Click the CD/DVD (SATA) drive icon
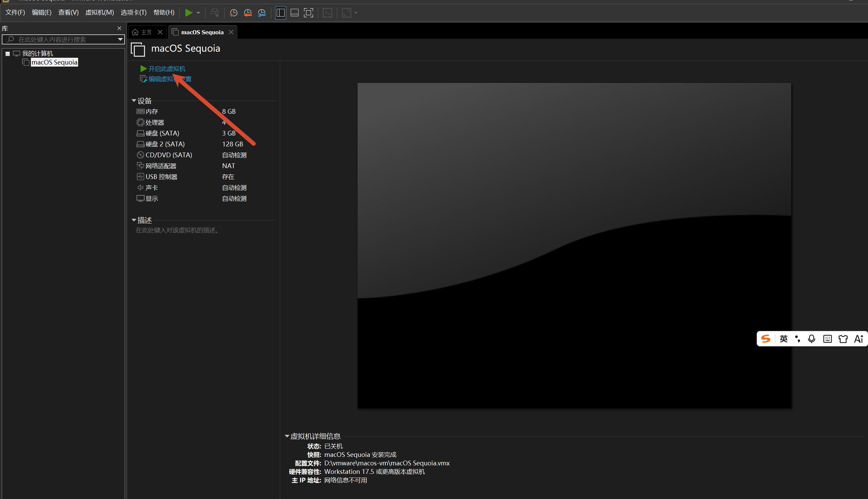Screen dimensions: 868x499 tap(141, 155)
